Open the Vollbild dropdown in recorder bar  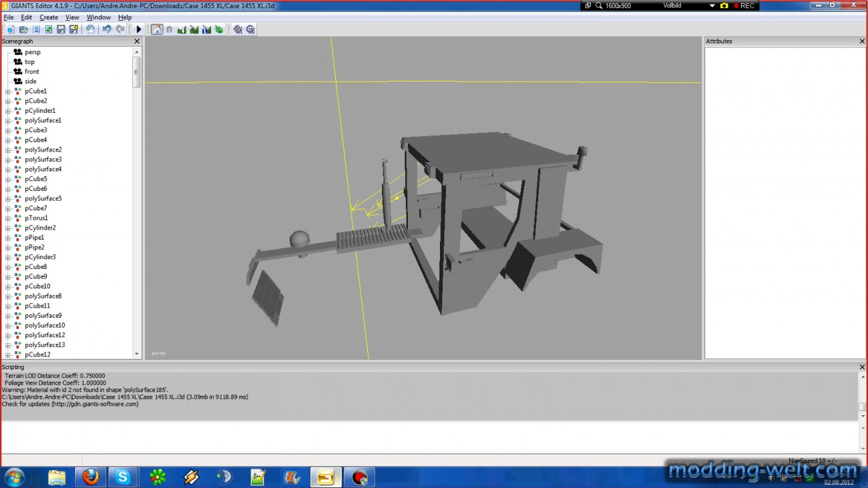tap(712, 5)
